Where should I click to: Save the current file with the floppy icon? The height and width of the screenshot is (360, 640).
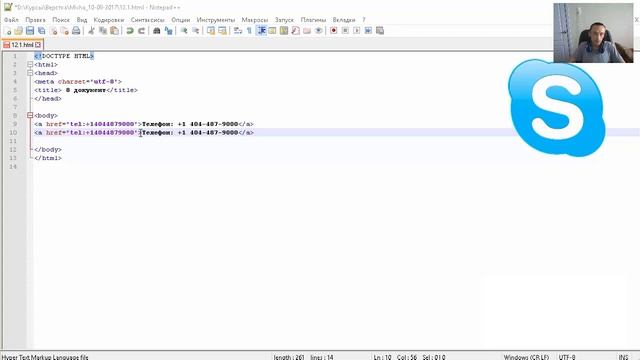[30, 31]
